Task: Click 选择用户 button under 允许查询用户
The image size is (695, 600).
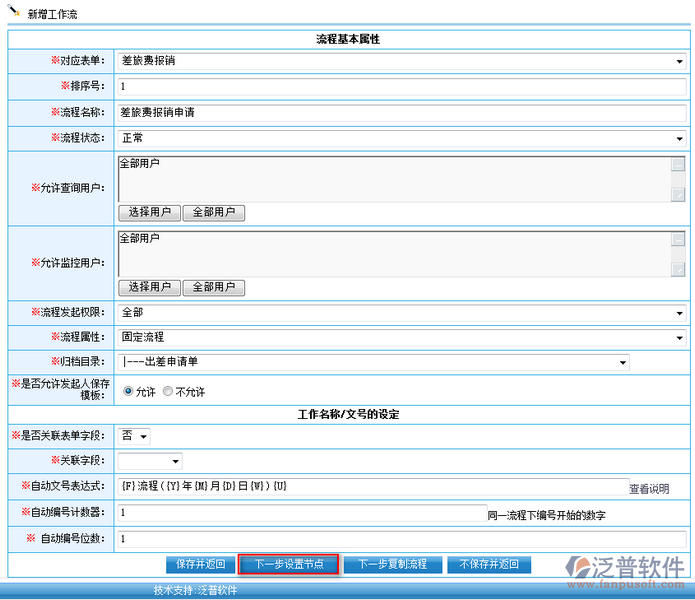Action: 149,213
